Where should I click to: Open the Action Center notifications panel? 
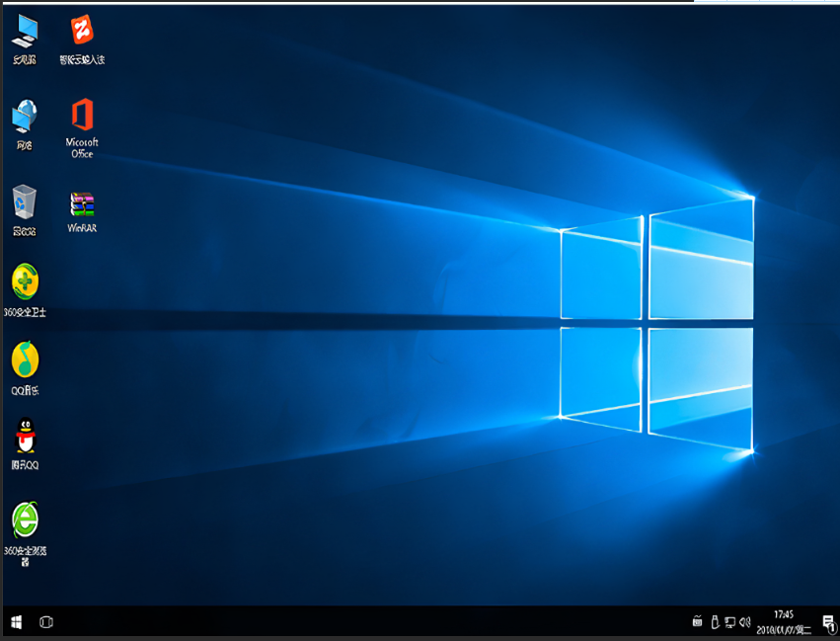827,622
